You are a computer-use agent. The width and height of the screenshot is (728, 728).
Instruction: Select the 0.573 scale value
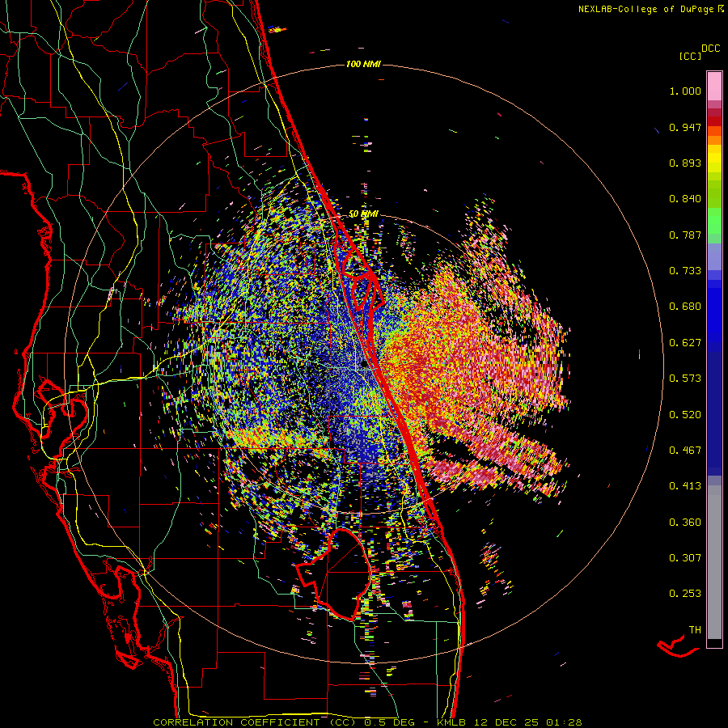coord(685,379)
